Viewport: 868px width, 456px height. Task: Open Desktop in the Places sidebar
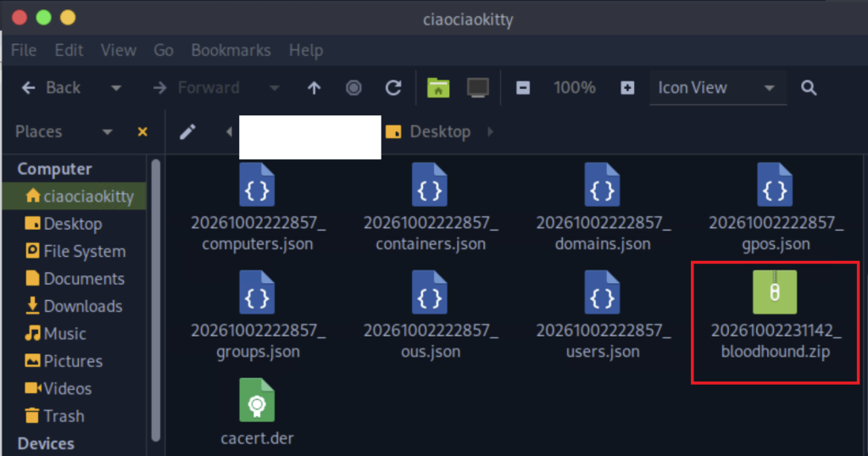[75, 224]
